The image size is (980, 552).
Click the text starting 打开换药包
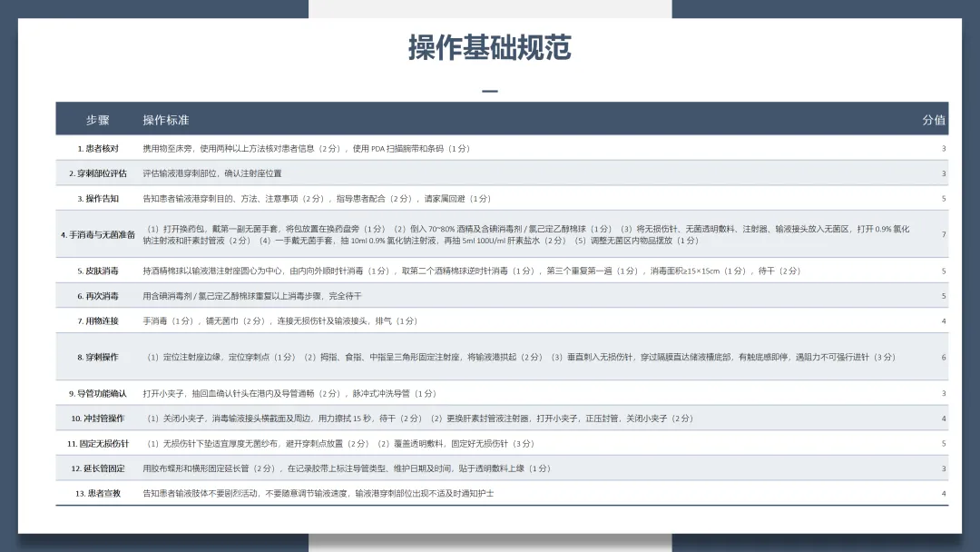point(526,235)
